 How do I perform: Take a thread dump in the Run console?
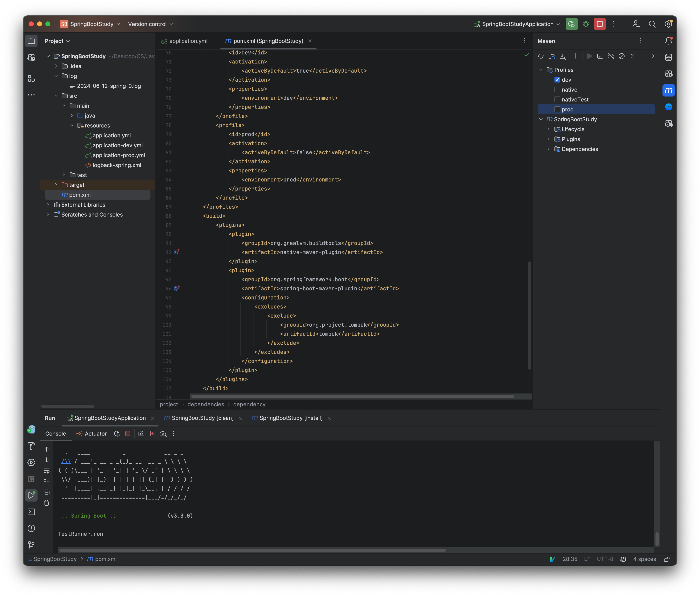click(141, 433)
